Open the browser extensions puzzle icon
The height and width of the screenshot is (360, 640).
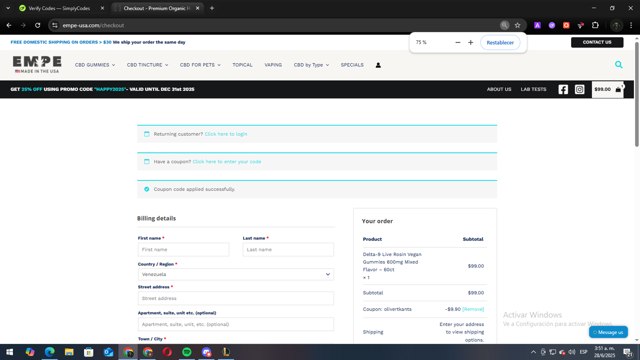595,25
